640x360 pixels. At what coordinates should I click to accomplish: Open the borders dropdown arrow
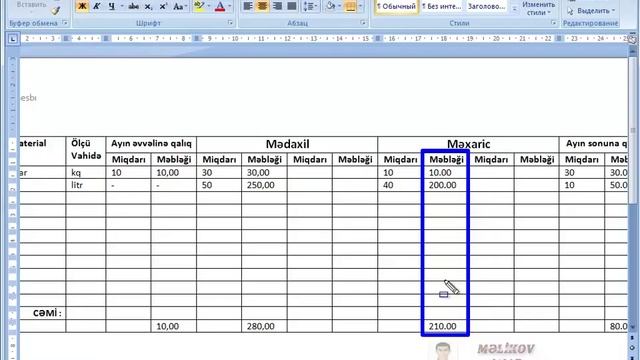[x=360, y=6]
